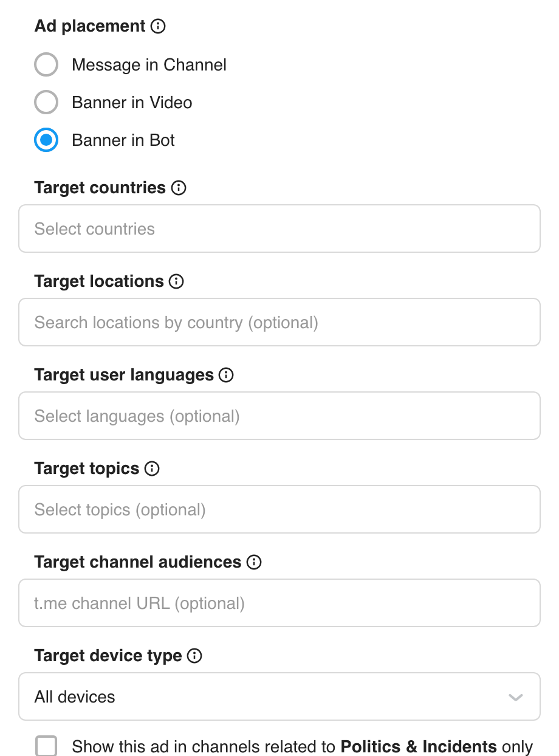The width and height of the screenshot is (559, 756).
Task: Open the Select topics (optional) field
Action: (x=279, y=509)
